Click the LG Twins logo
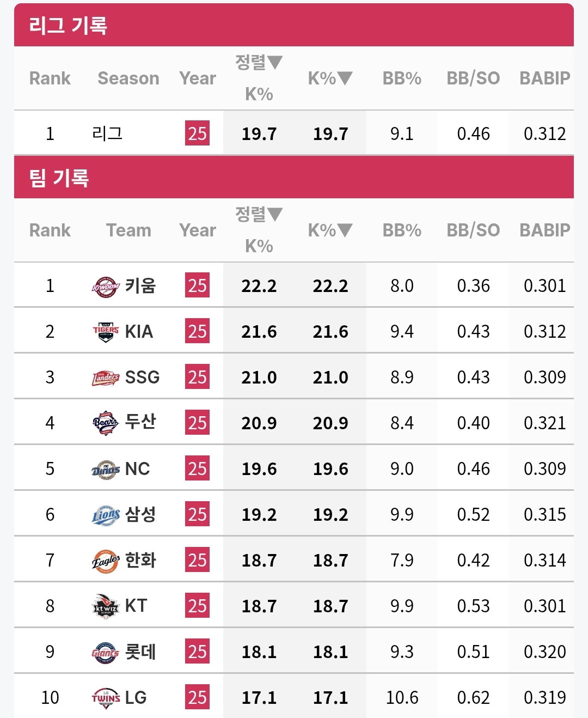This screenshot has width=588, height=718. 106,698
